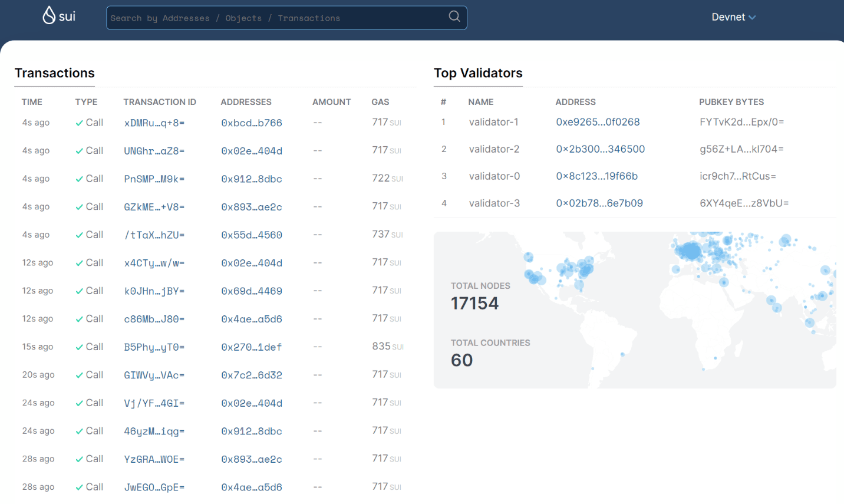Click the search magnifier icon
This screenshot has height=504, width=844.
(454, 17)
